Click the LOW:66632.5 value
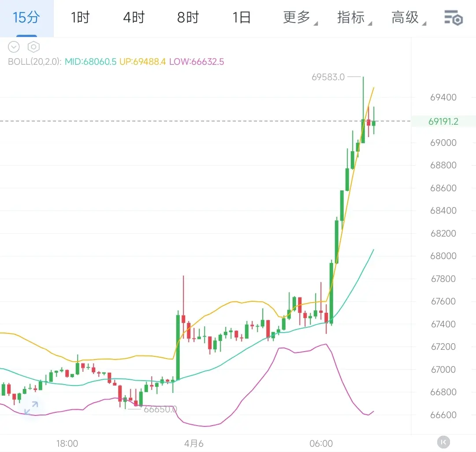 (197, 62)
